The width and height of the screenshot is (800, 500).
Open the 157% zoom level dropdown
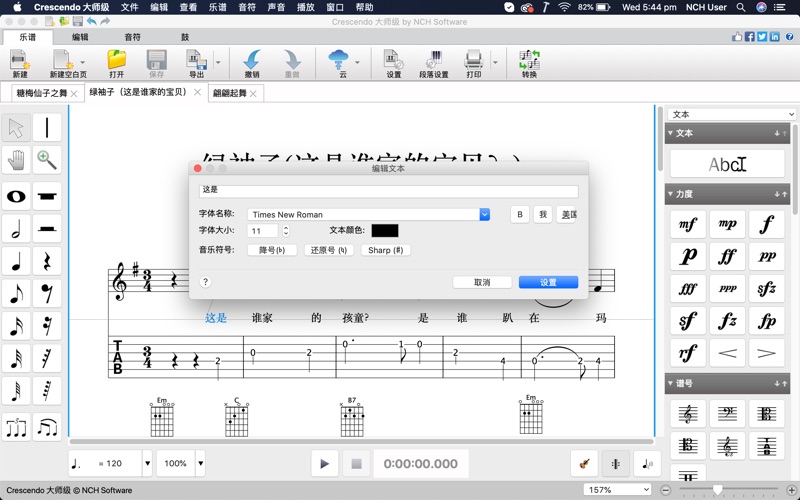pyautogui.click(x=617, y=490)
